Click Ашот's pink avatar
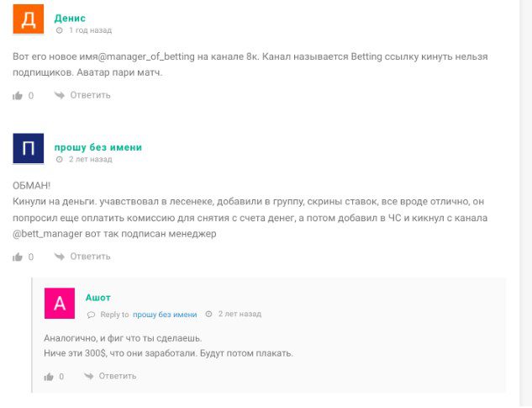This screenshot has height=408, width=532. 59,304
